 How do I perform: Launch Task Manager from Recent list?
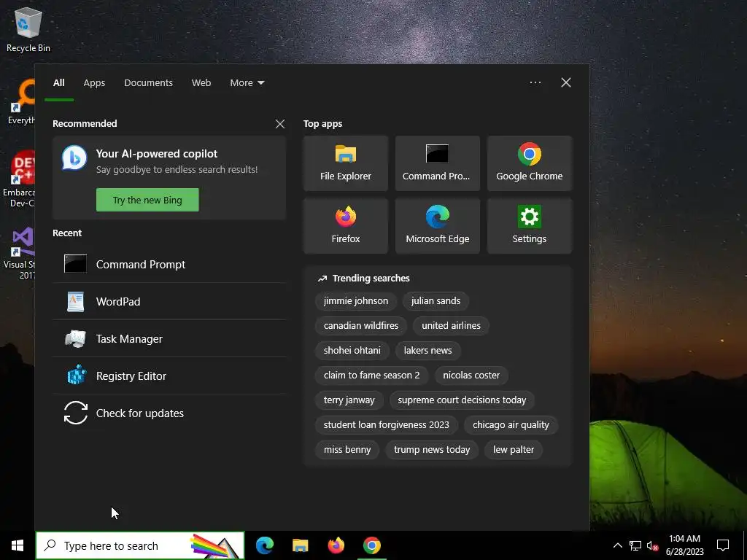point(169,338)
